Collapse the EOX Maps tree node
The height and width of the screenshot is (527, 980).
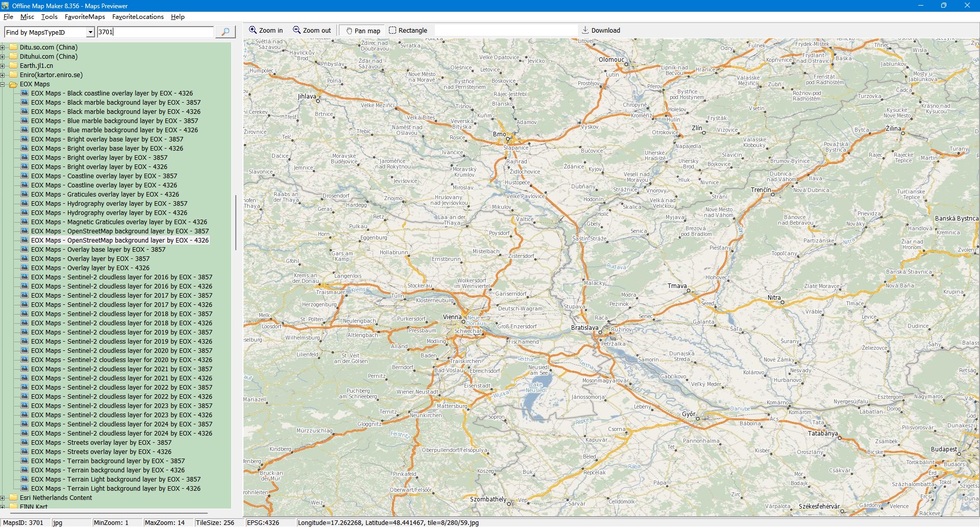tap(3, 84)
